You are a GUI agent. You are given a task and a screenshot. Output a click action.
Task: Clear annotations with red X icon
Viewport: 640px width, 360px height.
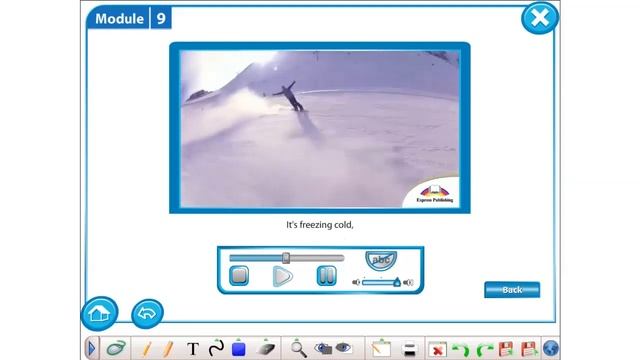click(437, 350)
